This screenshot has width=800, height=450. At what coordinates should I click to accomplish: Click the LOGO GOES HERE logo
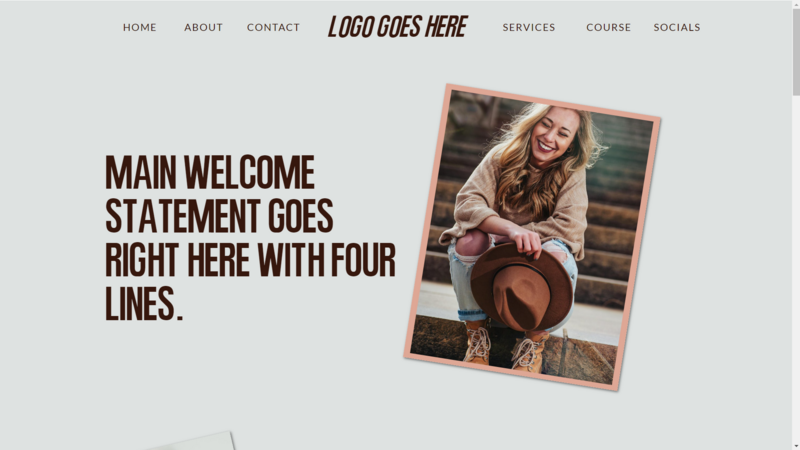397,27
